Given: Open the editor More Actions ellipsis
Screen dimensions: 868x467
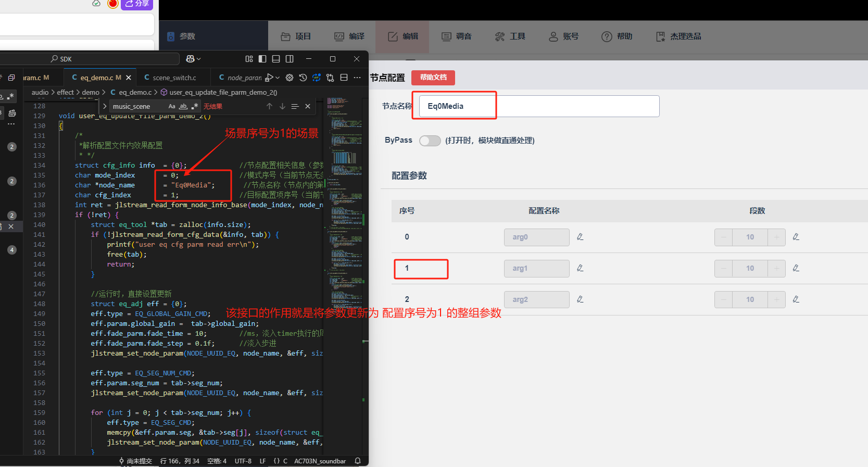Looking at the screenshot, I should pyautogui.click(x=357, y=78).
